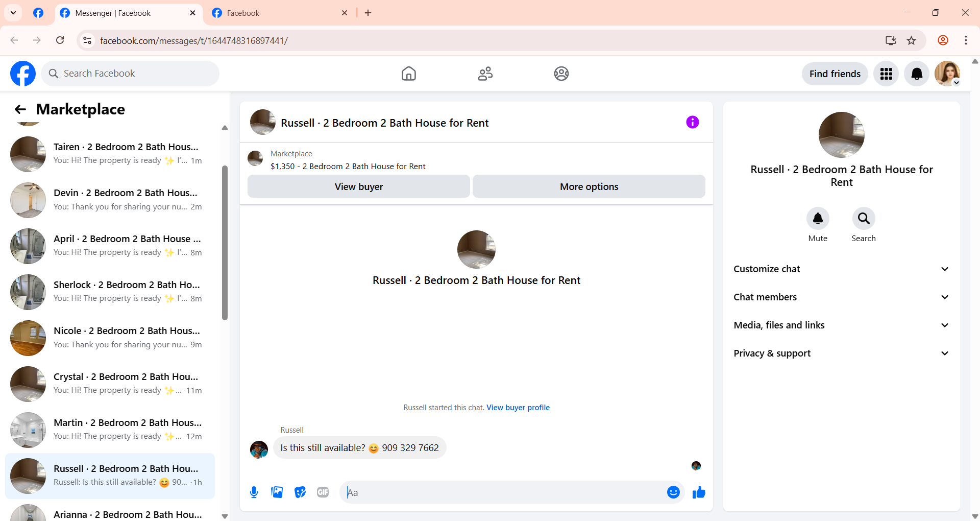980x521 pixels.
Task: Click the Facebook logo home icon
Action: [x=23, y=74]
